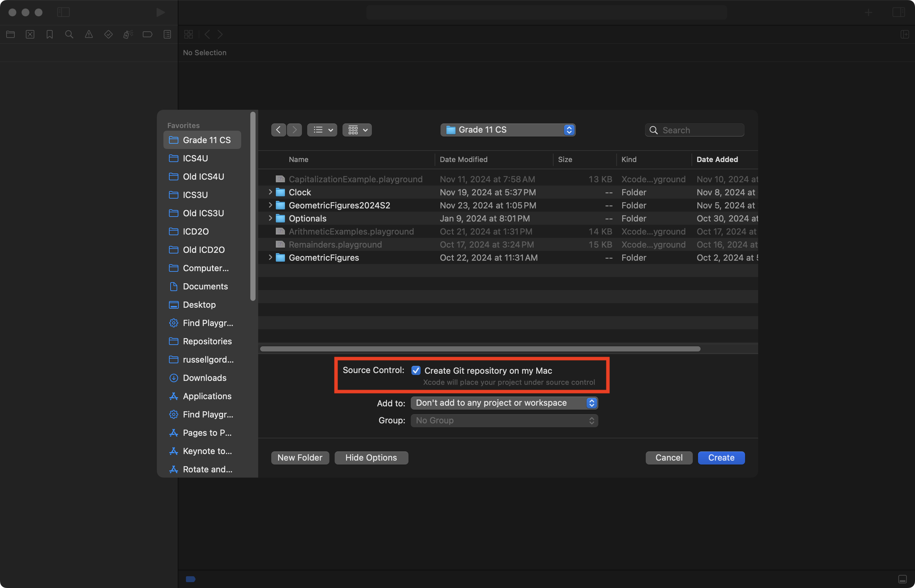This screenshot has width=915, height=588.
Task: Open the Applications sidebar item
Action: point(207,396)
